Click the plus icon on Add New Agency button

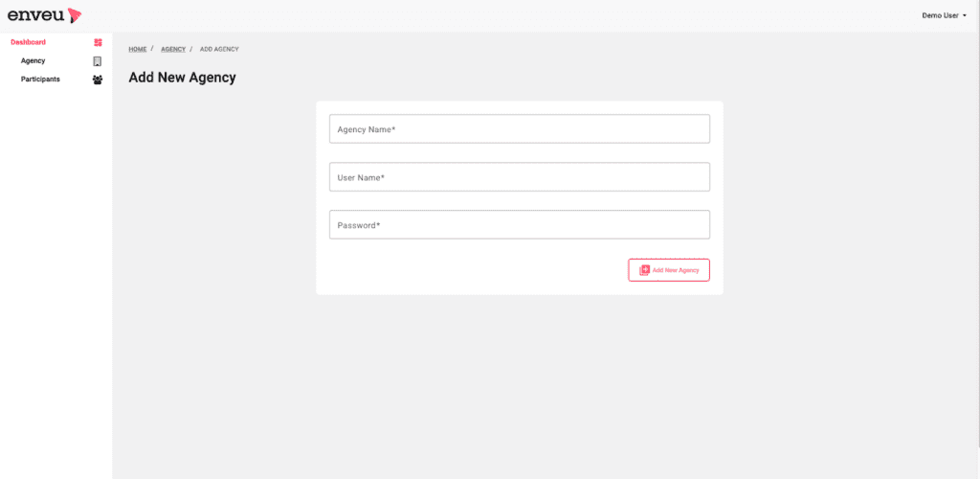pyautogui.click(x=644, y=270)
